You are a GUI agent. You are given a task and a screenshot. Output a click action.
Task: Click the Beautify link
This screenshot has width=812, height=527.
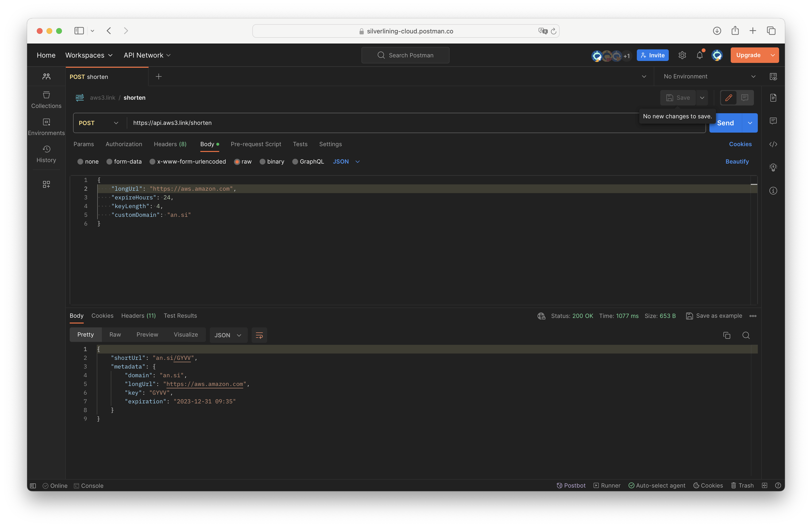pos(737,162)
